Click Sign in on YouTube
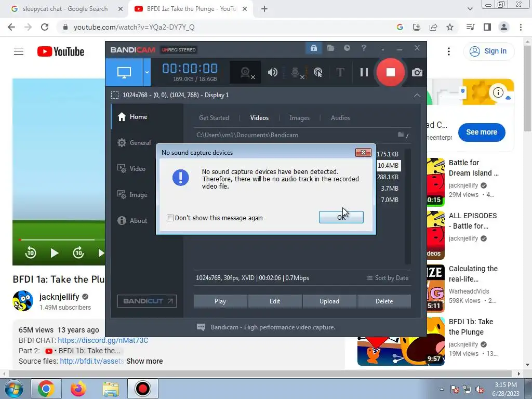Viewport: 532px width, 399px height. pyautogui.click(x=488, y=51)
